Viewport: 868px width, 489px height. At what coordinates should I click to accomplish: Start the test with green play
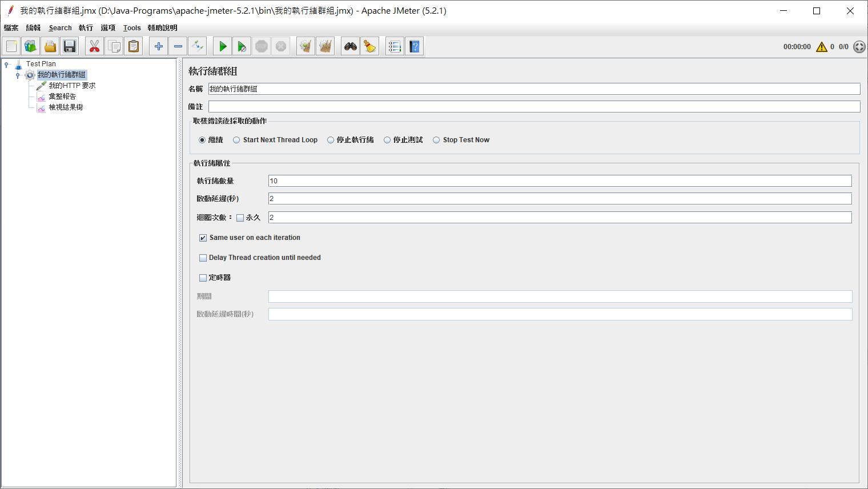coord(223,46)
